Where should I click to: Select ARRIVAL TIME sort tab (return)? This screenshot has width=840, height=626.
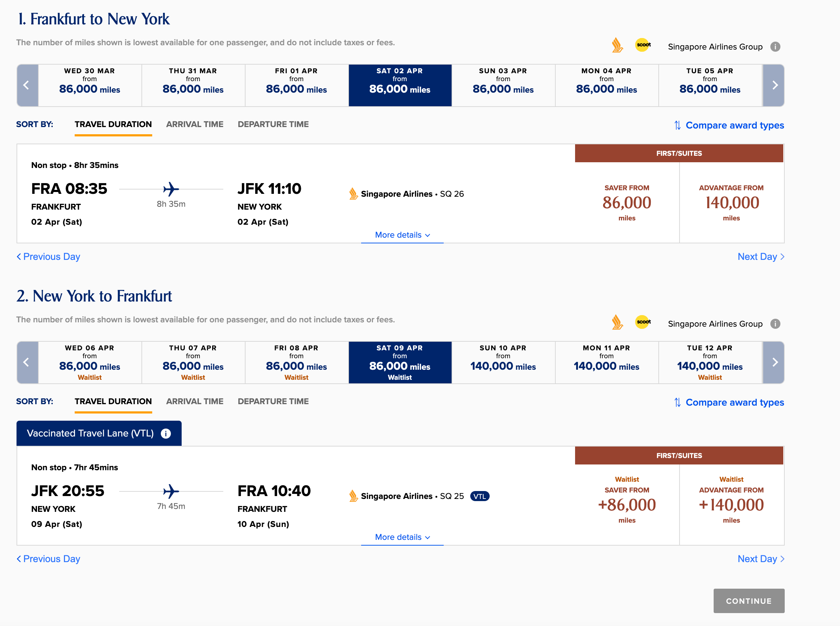tap(195, 401)
